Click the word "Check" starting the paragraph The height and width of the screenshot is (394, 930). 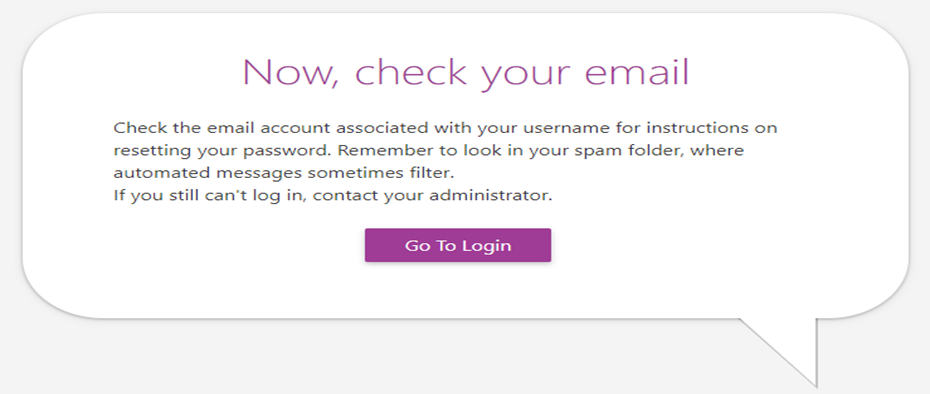[x=141, y=128]
